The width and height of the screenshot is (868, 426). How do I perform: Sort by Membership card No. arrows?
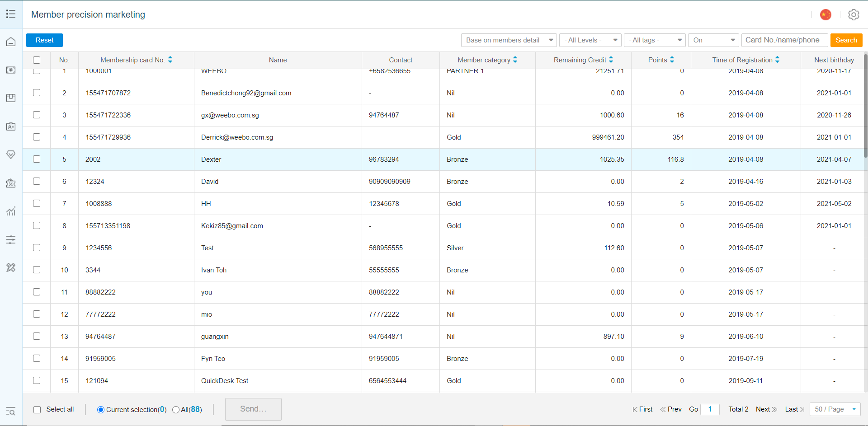pos(170,60)
